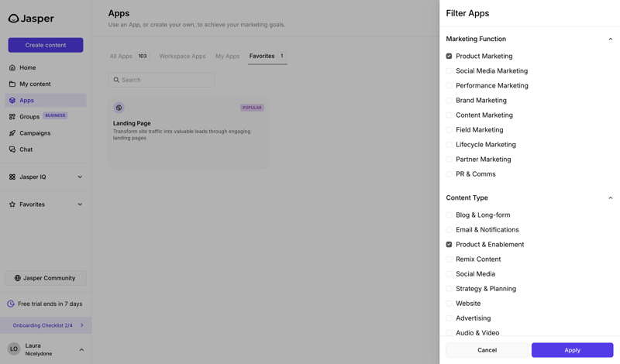Click the Create content button
Image resolution: width=620 pixels, height=364 pixels.
click(46, 45)
